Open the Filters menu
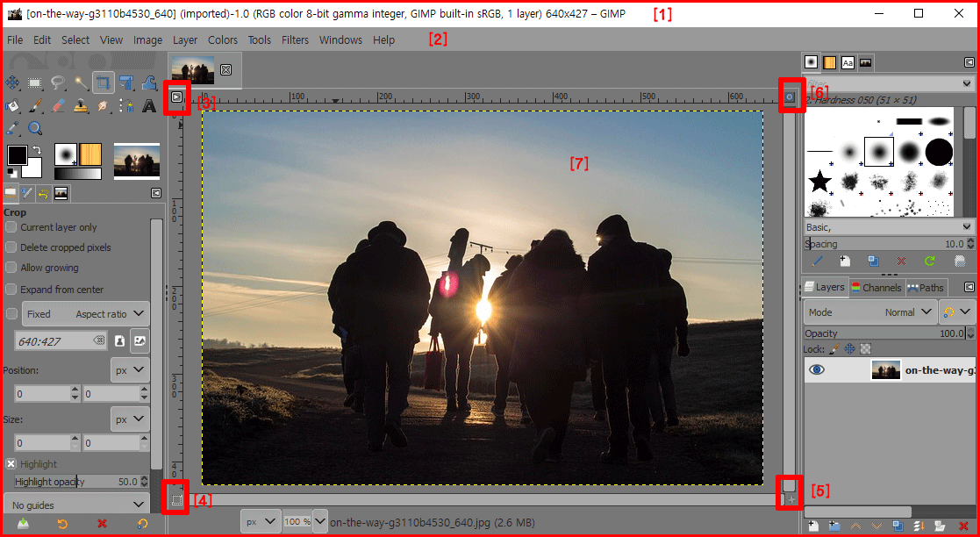The image size is (980, 537). 295,40
